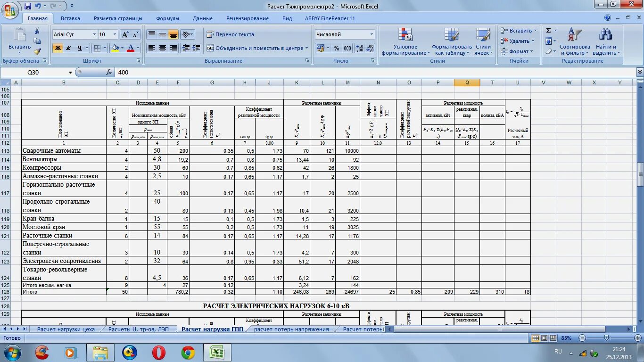Open number format dropdown (Числовой)
Viewport: 644px width, 362px height.
point(372,34)
